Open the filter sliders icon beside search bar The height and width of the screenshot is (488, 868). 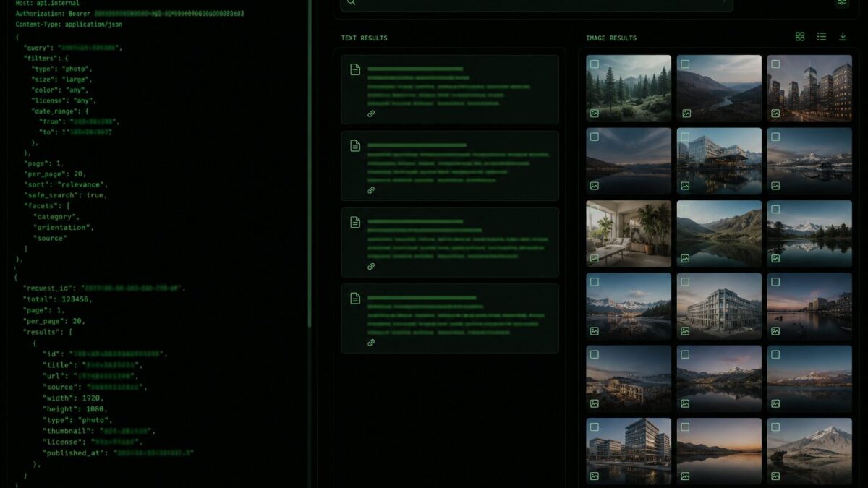[x=842, y=2]
